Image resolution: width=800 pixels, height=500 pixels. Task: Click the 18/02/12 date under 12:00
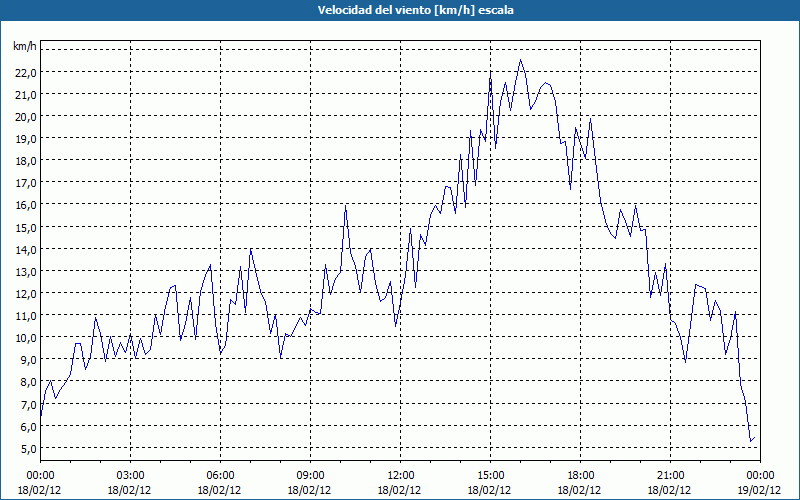(401, 490)
